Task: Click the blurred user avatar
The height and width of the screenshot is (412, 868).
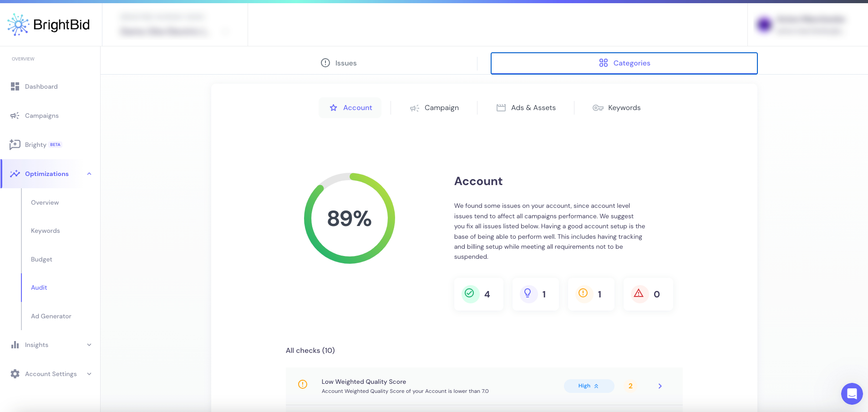Action: 765,25
